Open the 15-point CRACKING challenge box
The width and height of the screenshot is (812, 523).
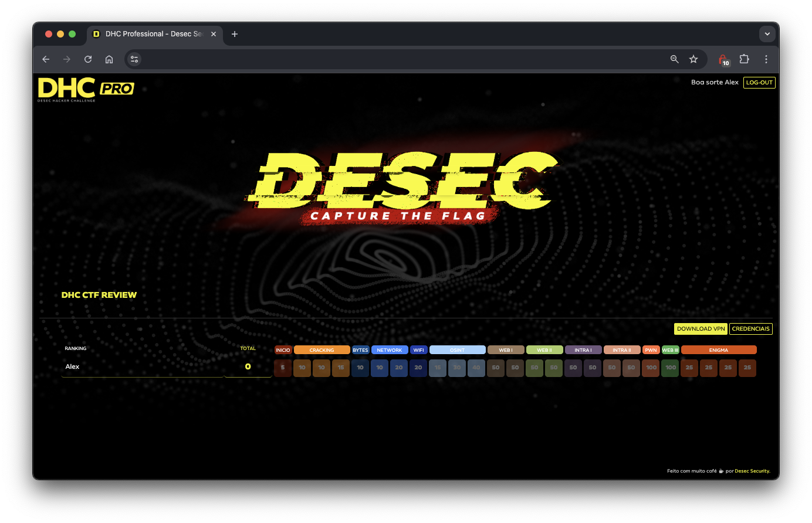point(341,368)
